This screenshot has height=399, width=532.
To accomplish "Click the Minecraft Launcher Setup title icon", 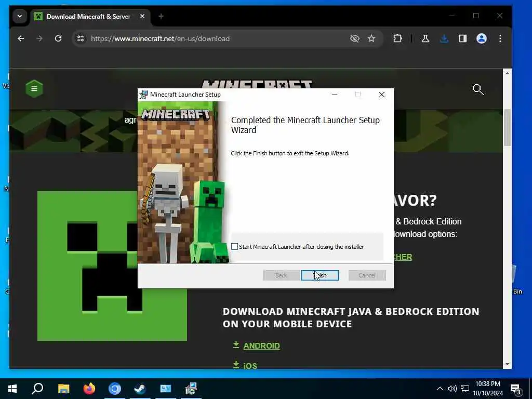I will point(144,95).
